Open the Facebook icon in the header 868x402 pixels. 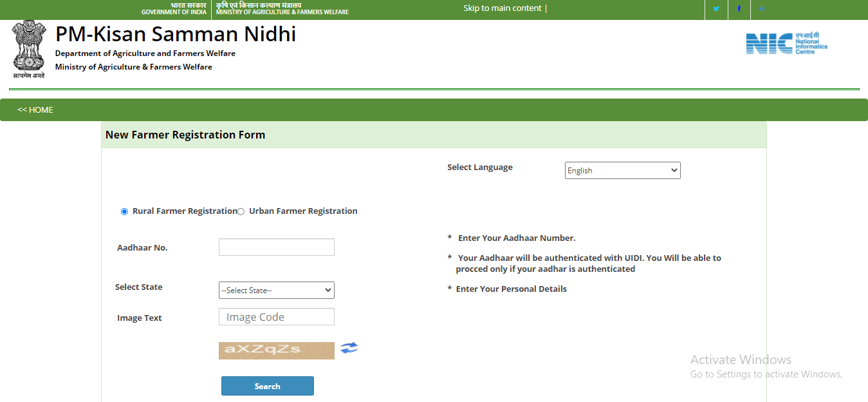point(739,10)
